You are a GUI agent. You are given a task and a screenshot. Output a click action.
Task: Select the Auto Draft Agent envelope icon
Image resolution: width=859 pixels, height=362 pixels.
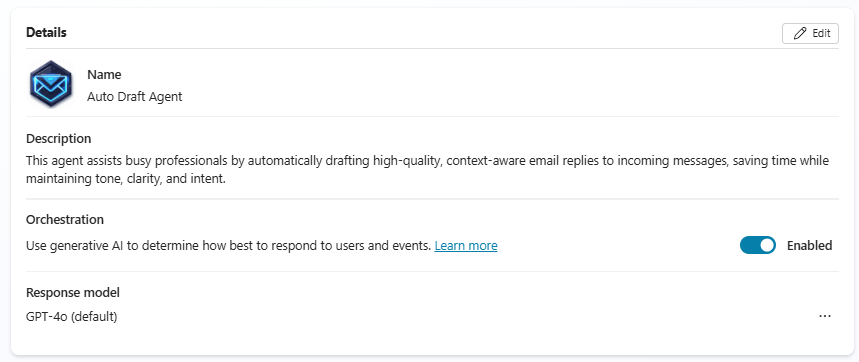tap(50, 84)
